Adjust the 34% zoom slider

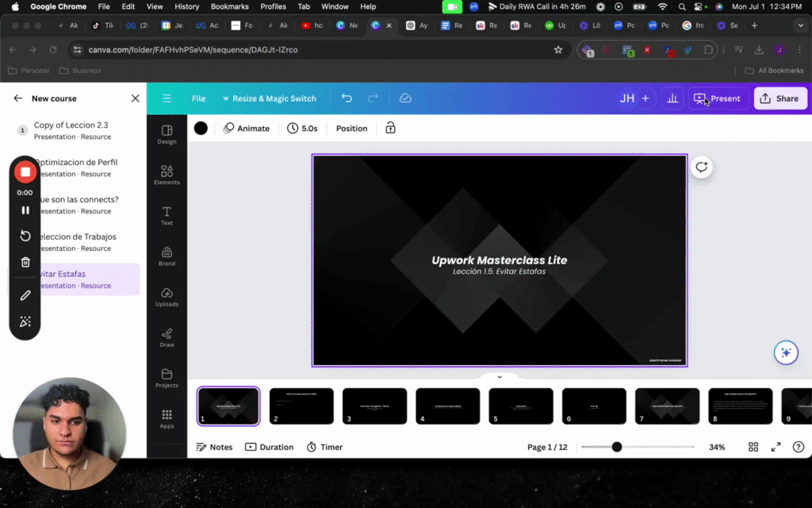coord(617,447)
